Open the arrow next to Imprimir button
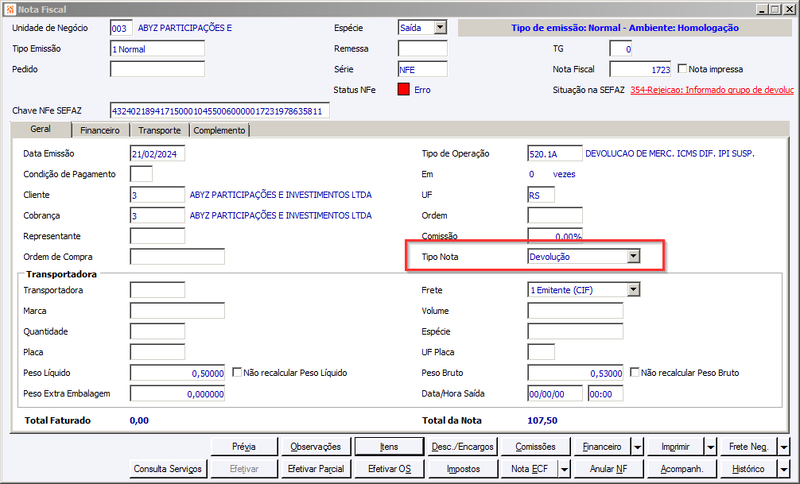The image size is (800, 484). [711, 447]
